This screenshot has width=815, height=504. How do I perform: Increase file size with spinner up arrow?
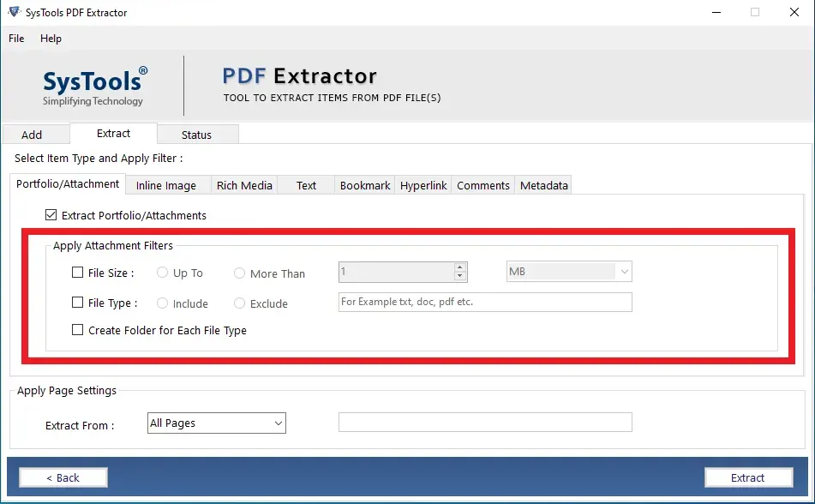click(x=459, y=267)
